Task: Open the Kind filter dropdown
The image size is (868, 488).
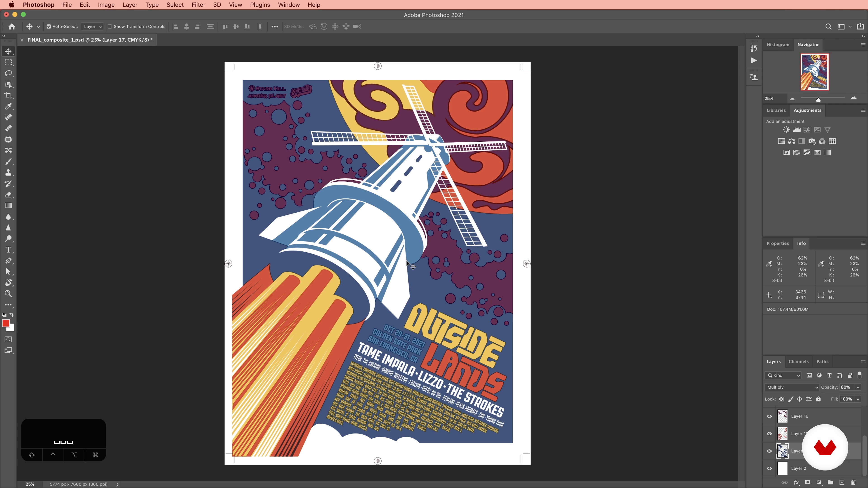Action: coord(783,375)
